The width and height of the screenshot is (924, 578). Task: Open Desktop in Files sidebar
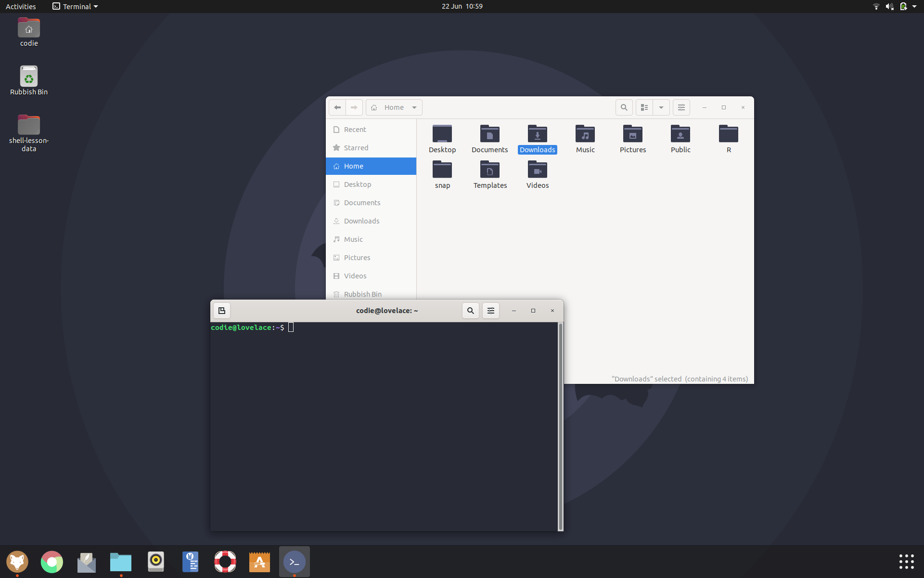tap(371, 184)
